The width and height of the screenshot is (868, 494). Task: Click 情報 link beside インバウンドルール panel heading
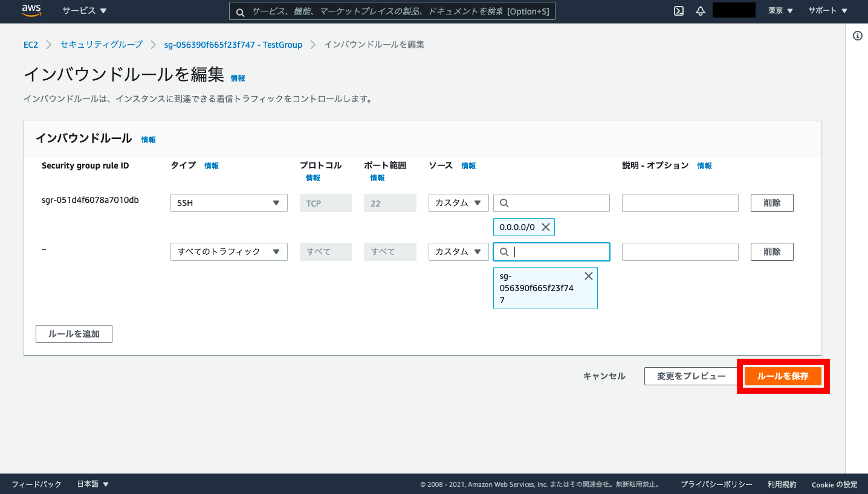pyautogui.click(x=149, y=140)
